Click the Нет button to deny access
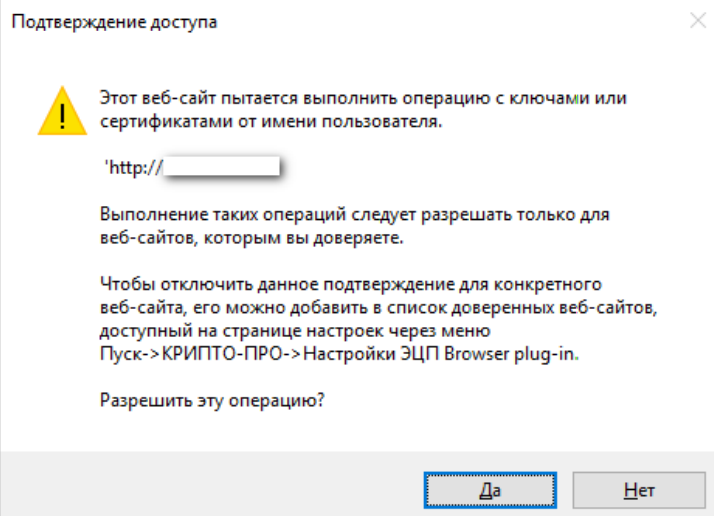Image resolution: width=714 pixels, height=516 pixels. (x=639, y=490)
